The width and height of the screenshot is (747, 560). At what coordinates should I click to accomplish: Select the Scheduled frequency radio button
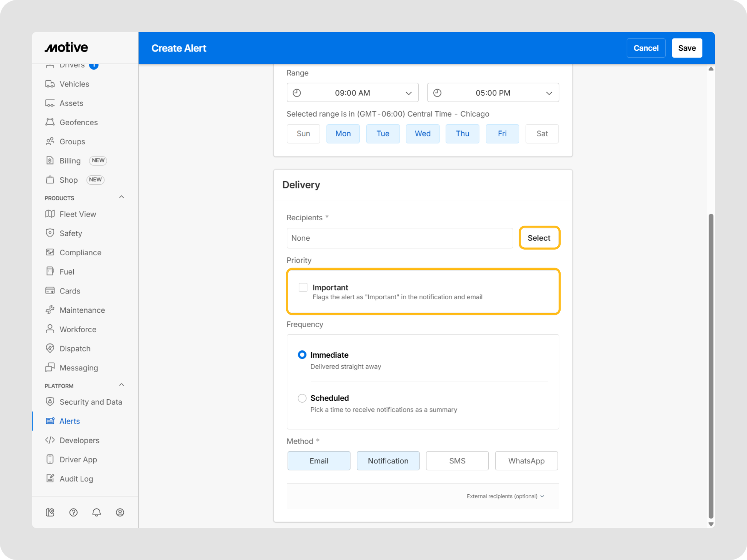point(302,398)
